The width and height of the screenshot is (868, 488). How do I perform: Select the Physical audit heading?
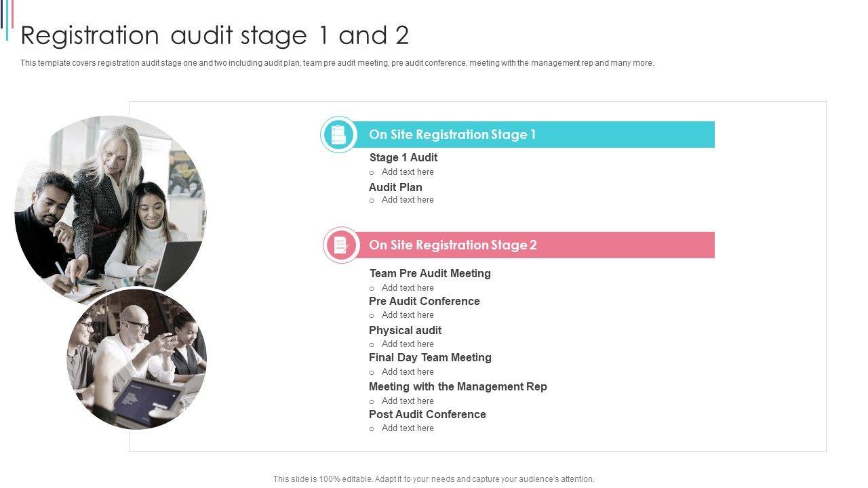coord(406,330)
